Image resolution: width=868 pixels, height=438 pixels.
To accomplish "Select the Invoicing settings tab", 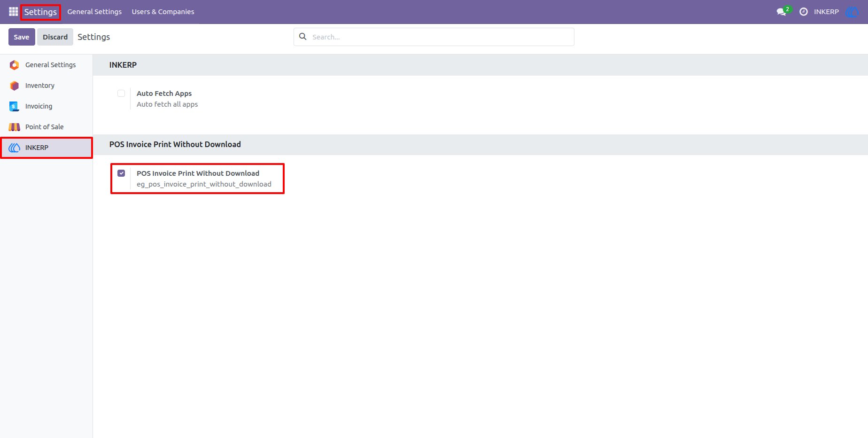I will point(46,106).
